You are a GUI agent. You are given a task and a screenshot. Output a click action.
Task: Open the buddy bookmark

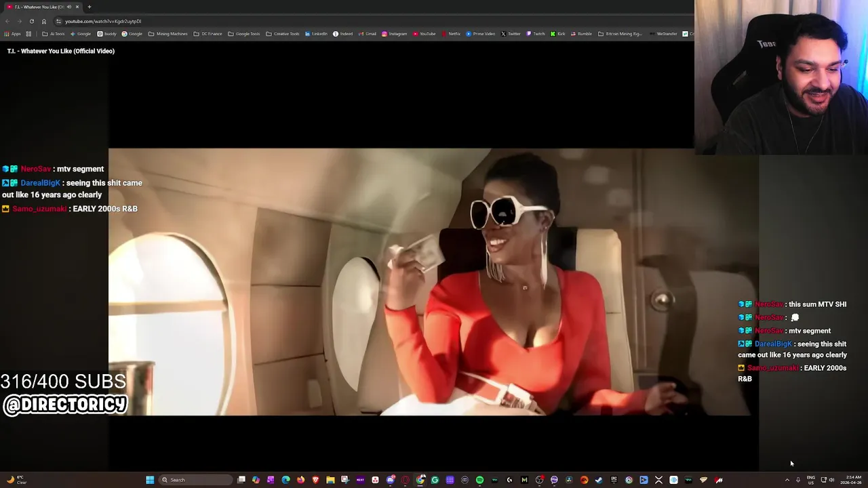(107, 34)
